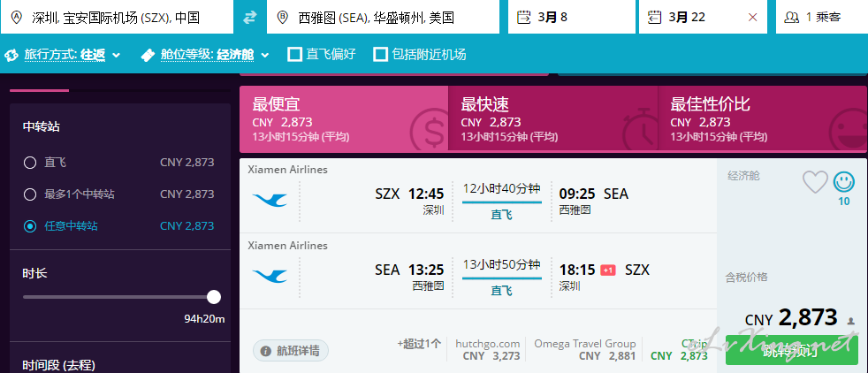This screenshot has width=868, height=373.
Task: Expand +超过1个 more booking providers
Action: (419, 344)
